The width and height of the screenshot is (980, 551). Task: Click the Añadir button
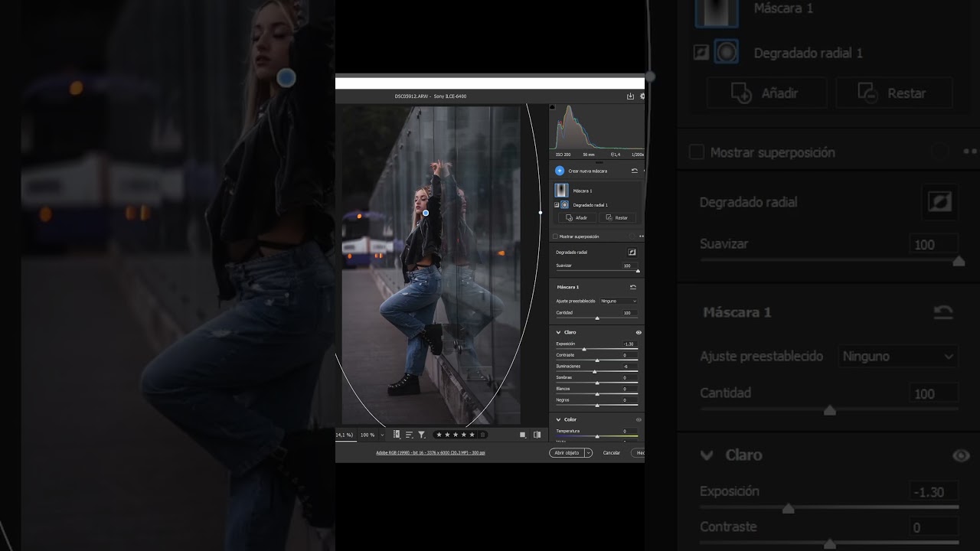577,218
